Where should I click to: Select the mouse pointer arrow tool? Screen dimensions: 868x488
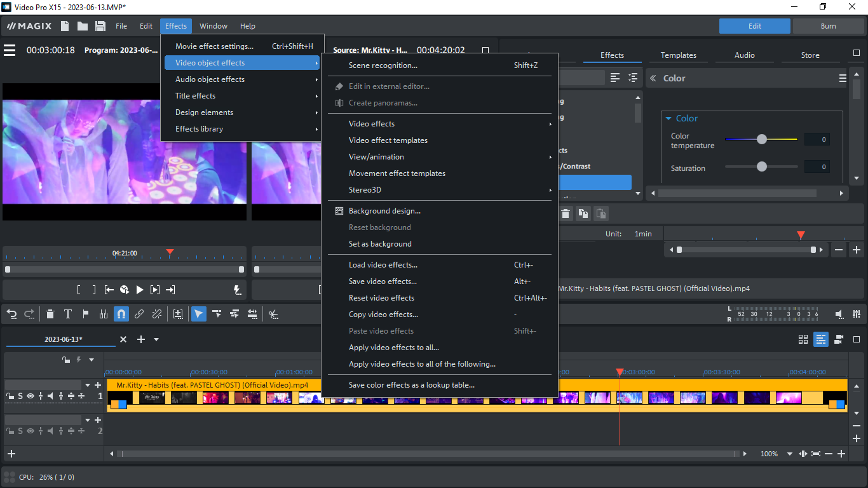pyautogui.click(x=199, y=314)
